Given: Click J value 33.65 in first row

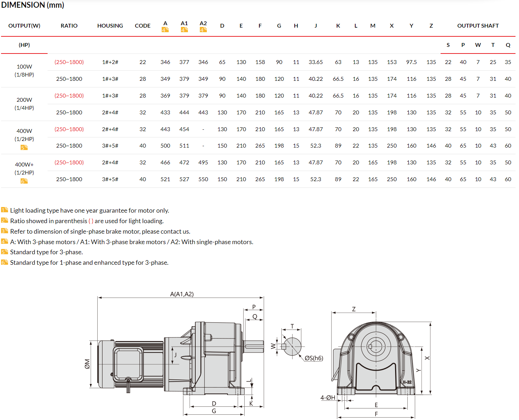Looking at the screenshot, I should point(315,62).
